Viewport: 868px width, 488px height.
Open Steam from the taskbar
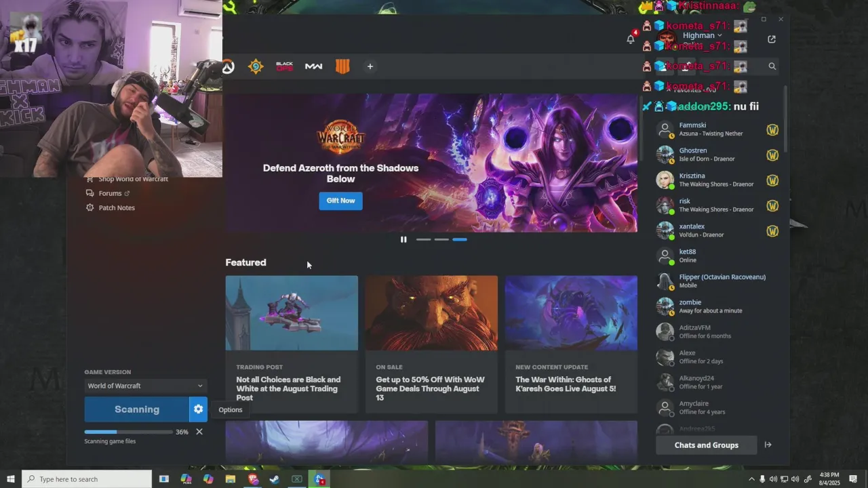(x=275, y=479)
